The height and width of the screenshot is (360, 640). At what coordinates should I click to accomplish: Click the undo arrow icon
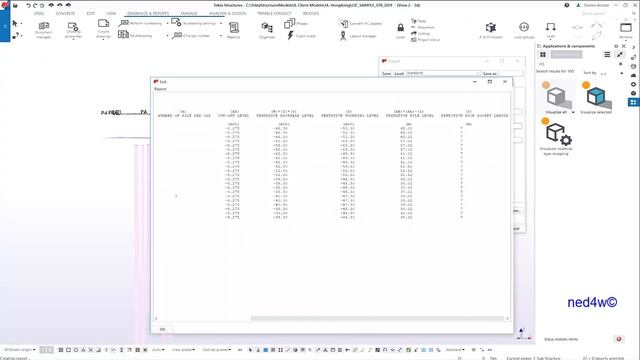28,5
